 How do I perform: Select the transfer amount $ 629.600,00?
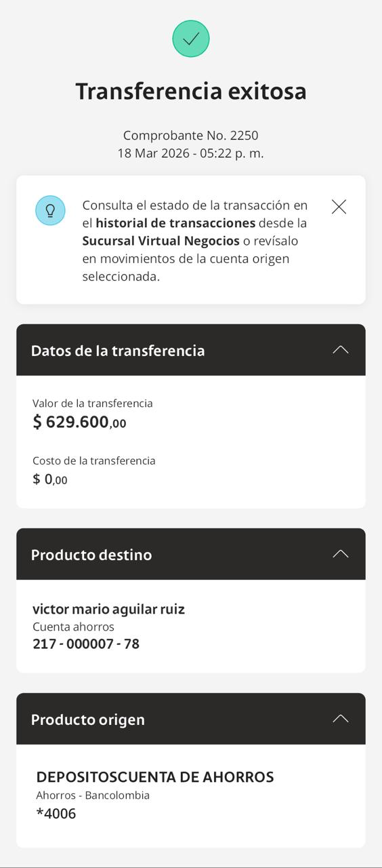(x=79, y=422)
